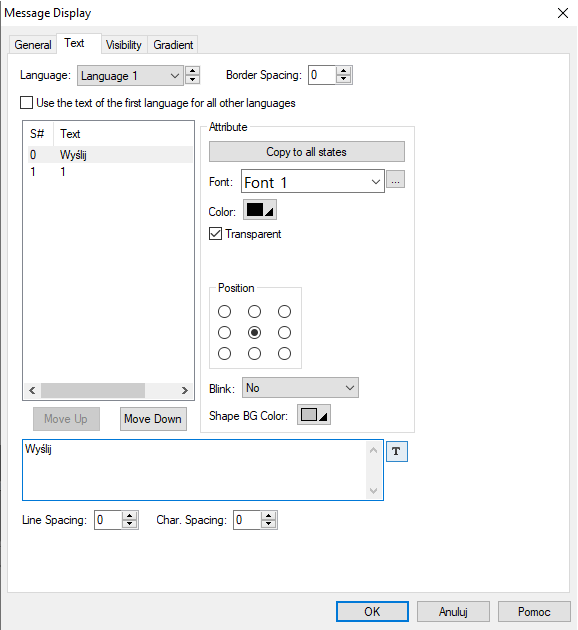Select bottom-right Position radio button

coord(284,354)
